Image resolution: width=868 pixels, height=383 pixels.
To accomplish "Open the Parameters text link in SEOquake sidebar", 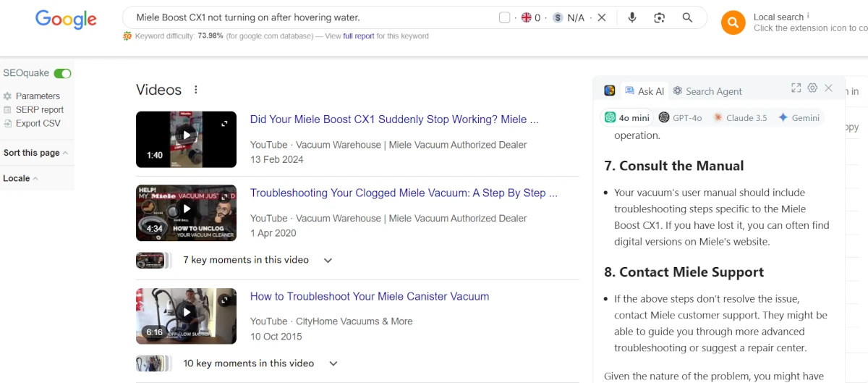I will 38,96.
